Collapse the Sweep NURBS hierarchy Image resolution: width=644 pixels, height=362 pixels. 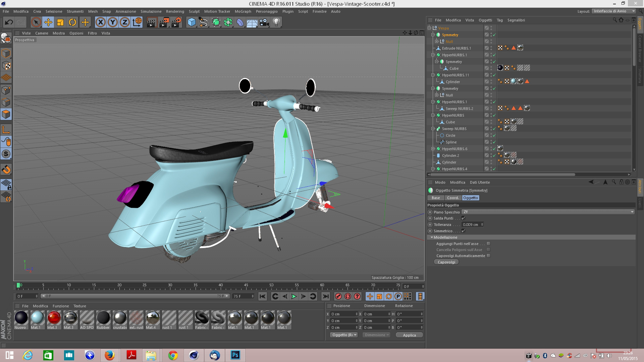point(433,129)
